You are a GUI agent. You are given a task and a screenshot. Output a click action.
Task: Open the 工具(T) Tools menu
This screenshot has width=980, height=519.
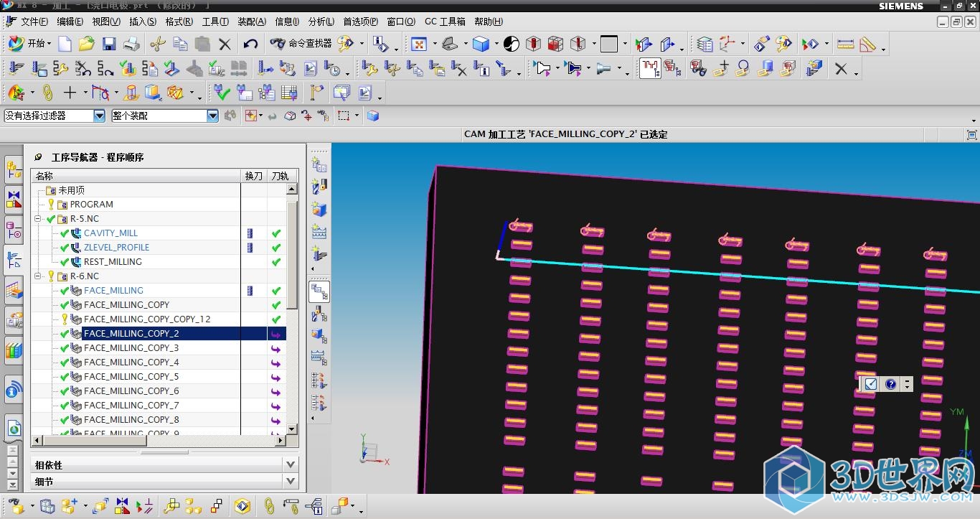pyautogui.click(x=215, y=22)
